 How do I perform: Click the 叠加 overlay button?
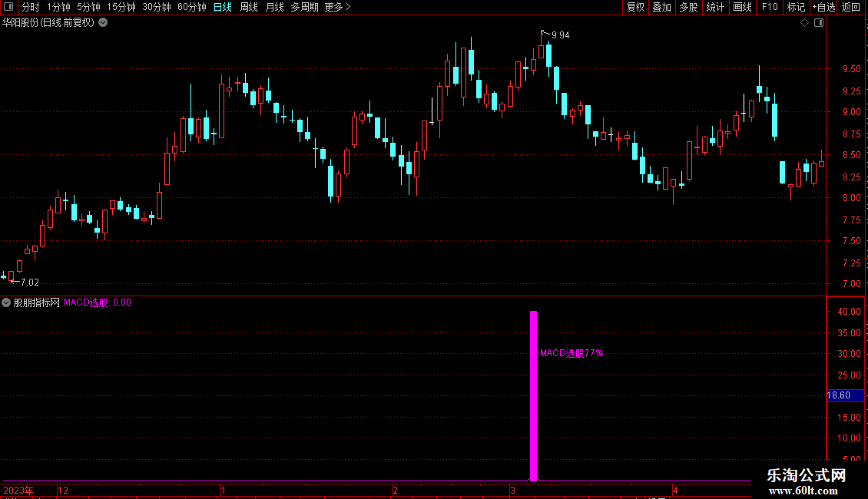click(x=662, y=7)
